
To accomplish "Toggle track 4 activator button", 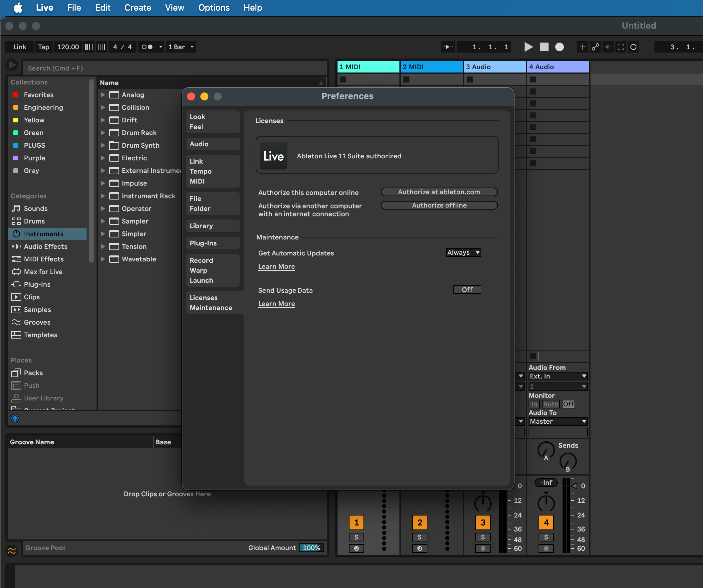I will (546, 522).
